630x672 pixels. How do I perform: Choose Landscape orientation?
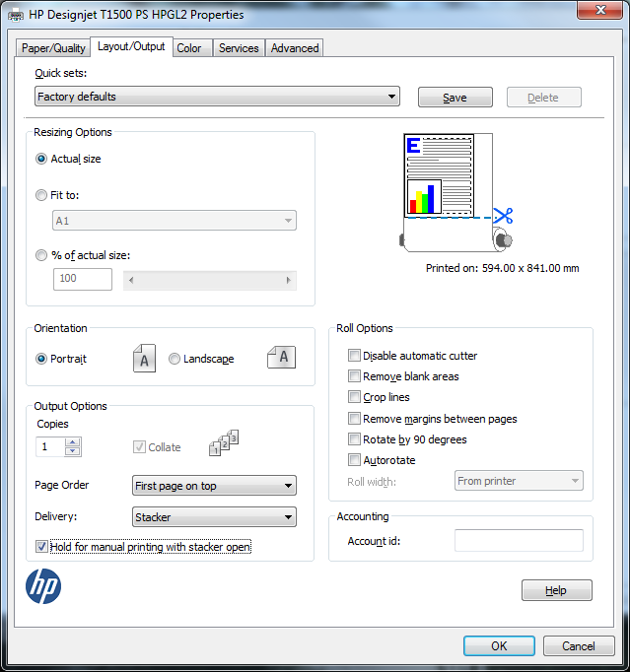[x=175, y=359]
